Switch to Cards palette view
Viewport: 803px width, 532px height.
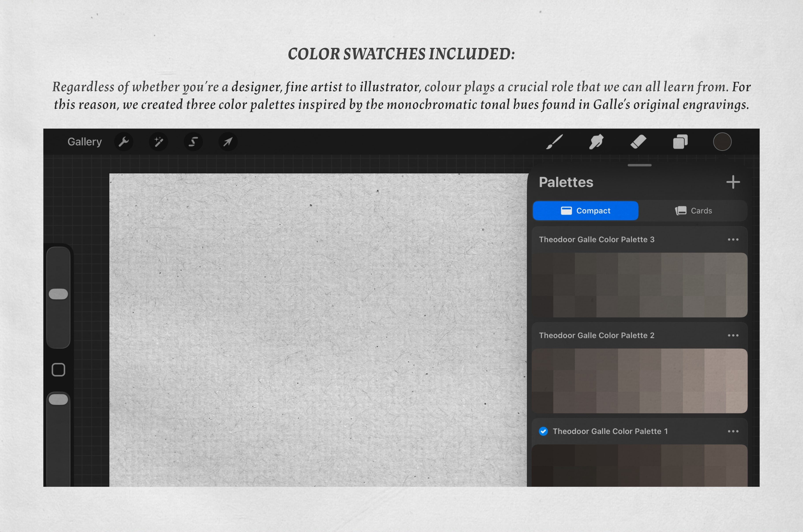pyautogui.click(x=693, y=211)
